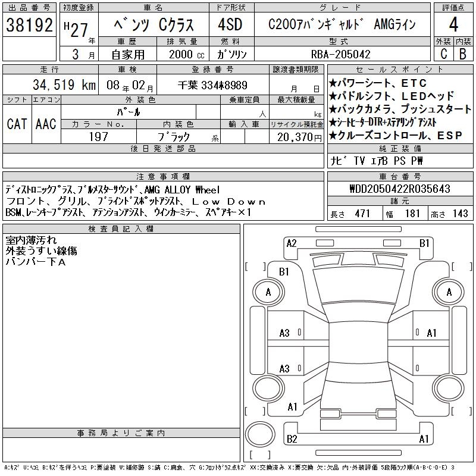Select the model code RBA-205042
Image resolution: width=476 pixels, height=476 pixels.
(340, 54)
